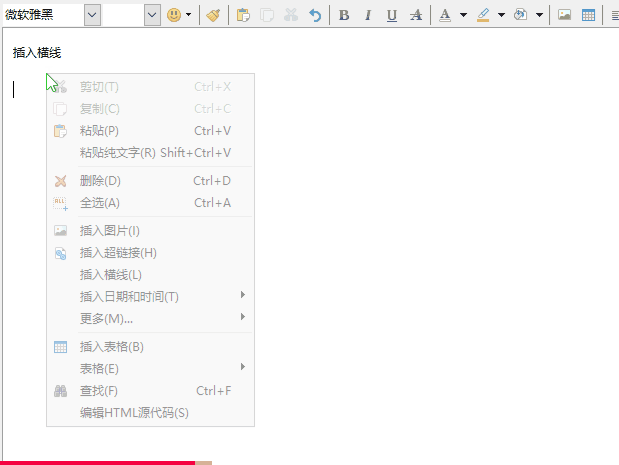Click the 插入横线 text in editor
The image size is (619, 465).
pos(37,52)
